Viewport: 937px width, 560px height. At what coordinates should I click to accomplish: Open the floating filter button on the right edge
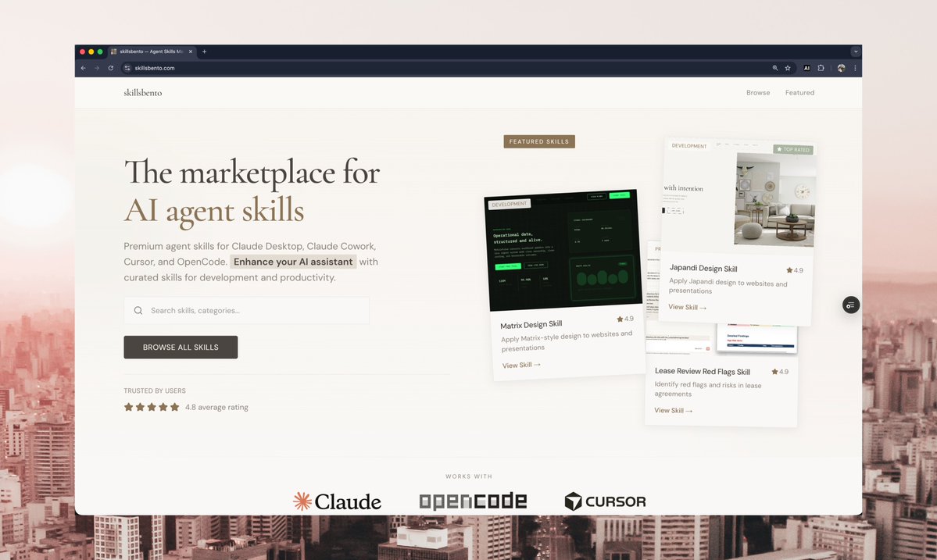click(850, 305)
